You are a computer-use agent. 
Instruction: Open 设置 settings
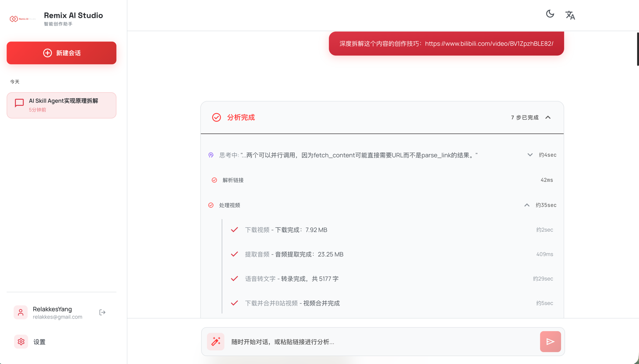pos(39,342)
